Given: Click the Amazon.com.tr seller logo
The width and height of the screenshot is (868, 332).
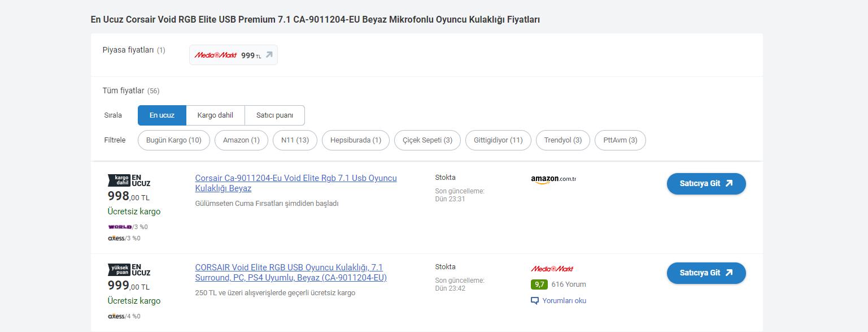Looking at the screenshot, I should [x=553, y=179].
